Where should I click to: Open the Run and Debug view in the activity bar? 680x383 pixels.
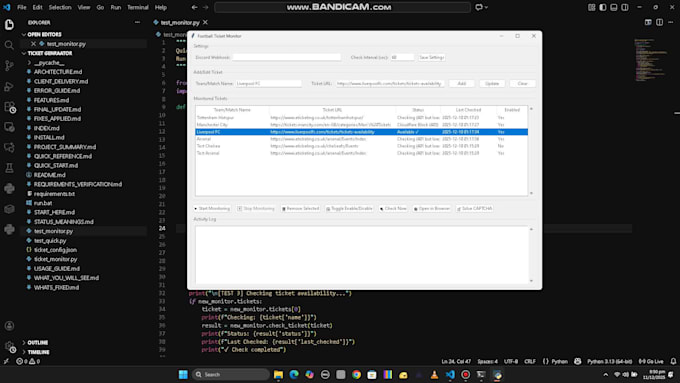point(9,86)
